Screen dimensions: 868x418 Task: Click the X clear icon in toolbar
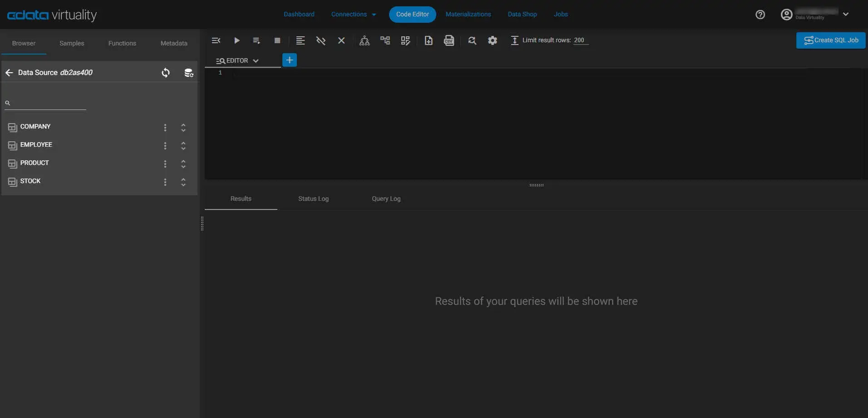tap(341, 40)
